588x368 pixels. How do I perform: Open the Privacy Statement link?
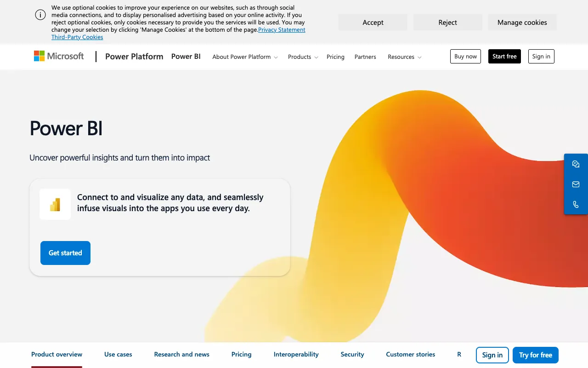[x=282, y=29]
